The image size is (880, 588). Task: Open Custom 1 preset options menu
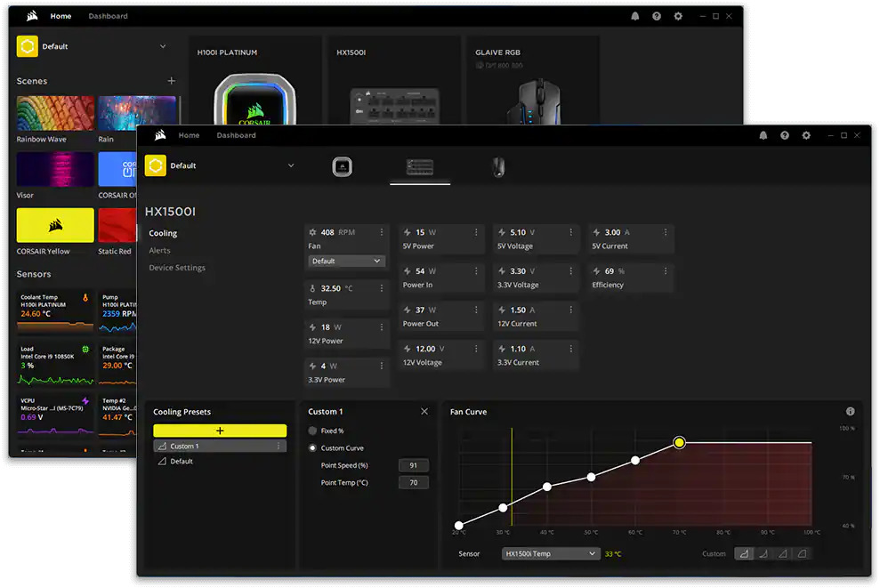click(279, 446)
